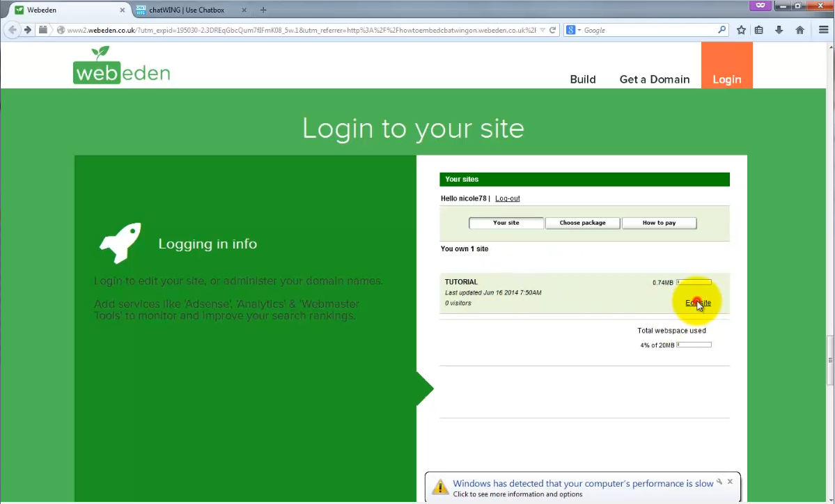The width and height of the screenshot is (835, 504).
Task: Click the 0 visitors text
Action: pyautogui.click(x=458, y=304)
